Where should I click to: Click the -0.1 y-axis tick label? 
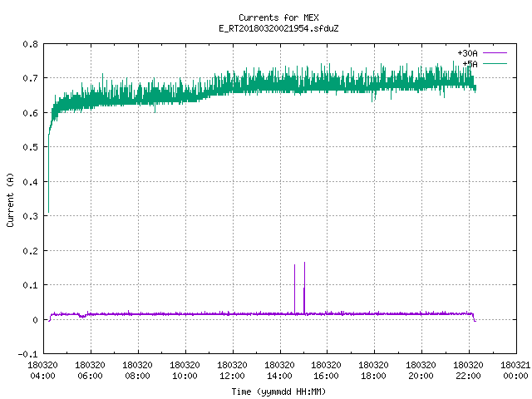(x=27, y=354)
